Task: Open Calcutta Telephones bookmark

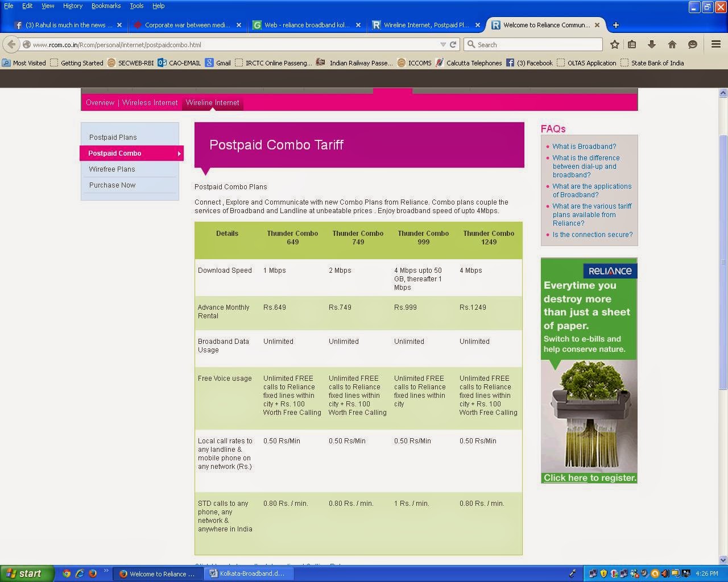Action: coord(469,63)
